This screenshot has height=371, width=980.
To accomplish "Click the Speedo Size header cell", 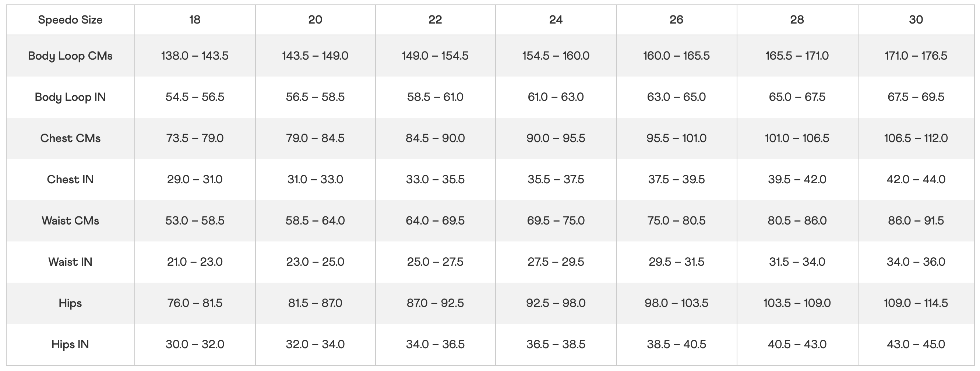I will tap(70, 20).
